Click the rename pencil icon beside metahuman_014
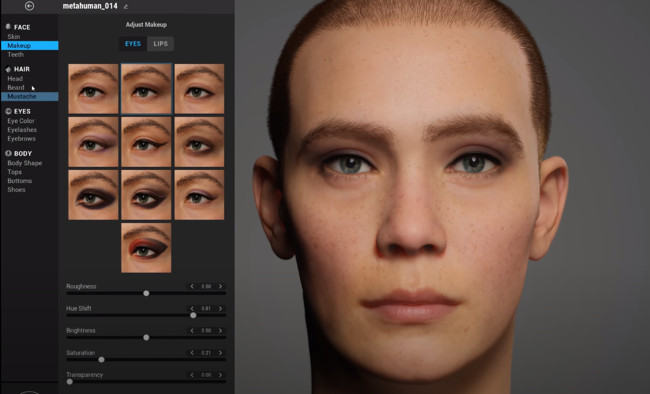This screenshot has width=650, height=394. [x=126, y=7]
